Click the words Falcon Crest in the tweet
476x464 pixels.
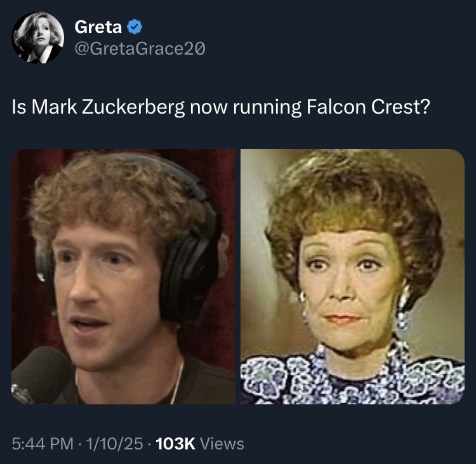click(x=359, y=107)
